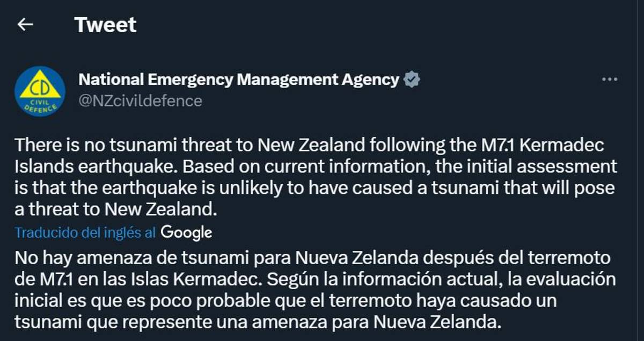Open the tweet options with the three-dot icon
This screenshot has width=644, height=341.
tap(609, 79)
